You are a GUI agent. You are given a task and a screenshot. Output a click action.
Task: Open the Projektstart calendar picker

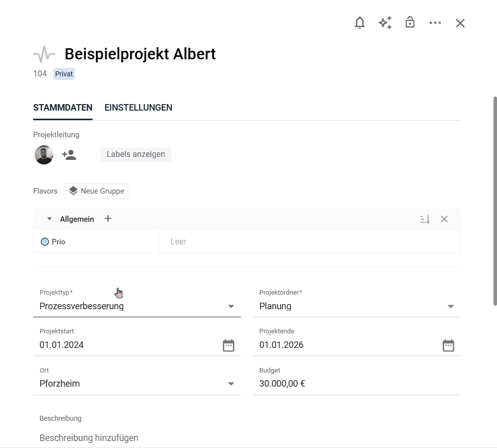[229, 345]
